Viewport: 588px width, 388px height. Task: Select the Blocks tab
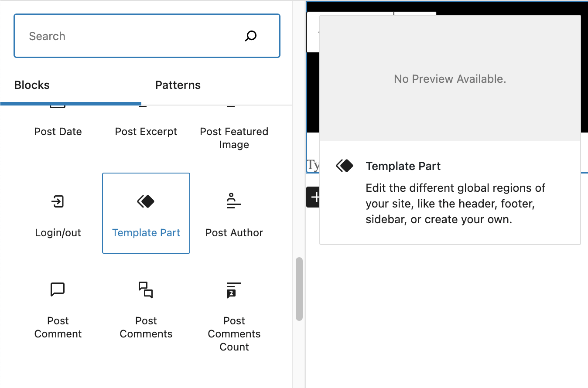[31, 85]
